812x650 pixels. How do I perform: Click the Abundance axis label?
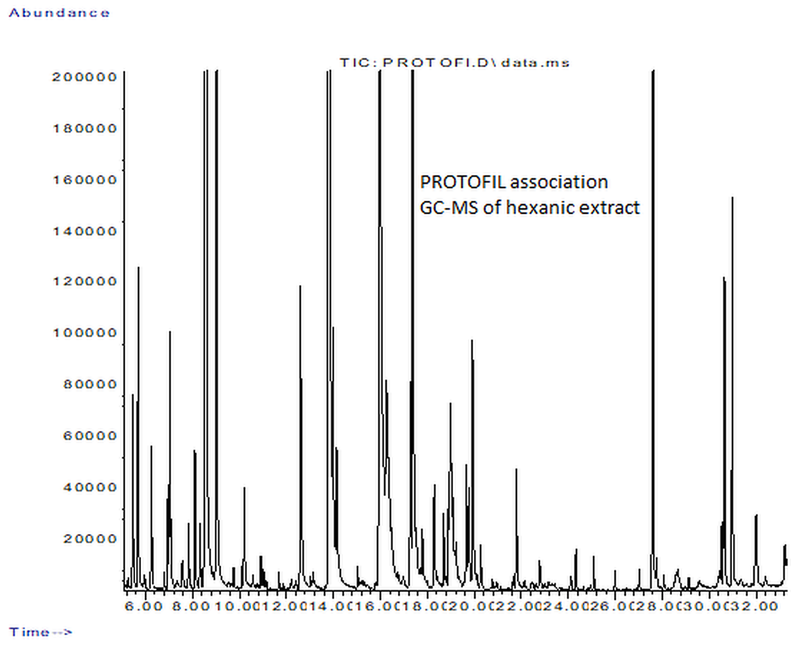tap(59, 13)
